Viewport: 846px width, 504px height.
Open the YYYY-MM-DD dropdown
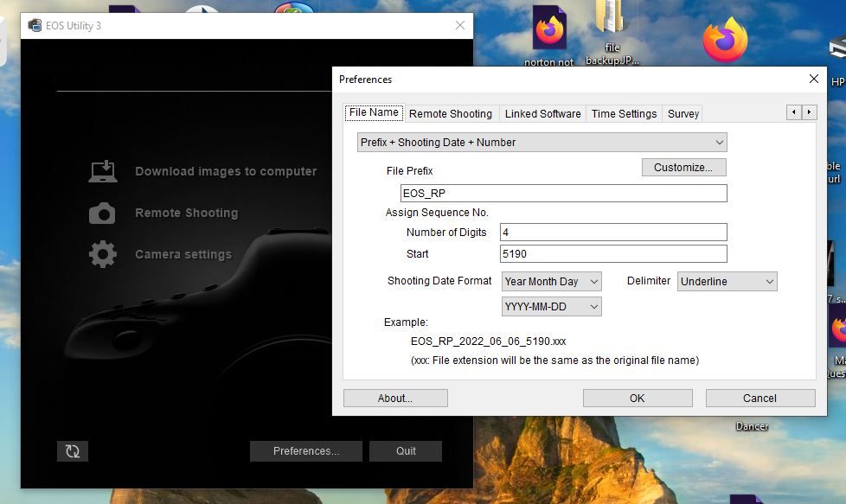551,307
